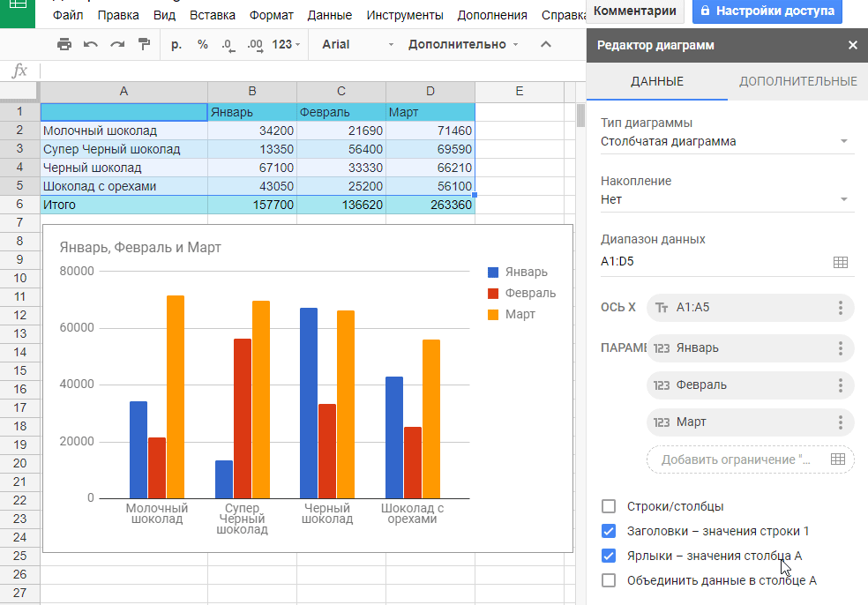
Task: Click the Настройки доступа button
Action: click(x=767, y=11)
